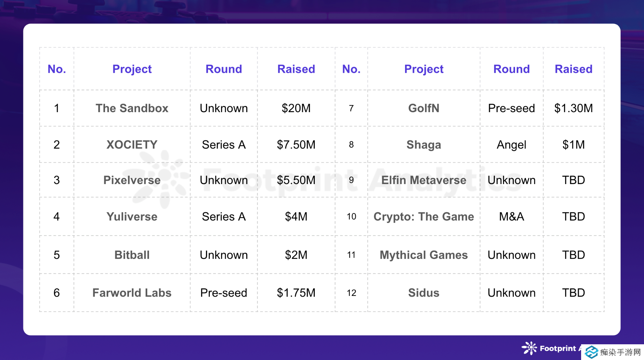Click the second Raised column header
Screen dimensions: 644x360
click(x=573, y=69)
